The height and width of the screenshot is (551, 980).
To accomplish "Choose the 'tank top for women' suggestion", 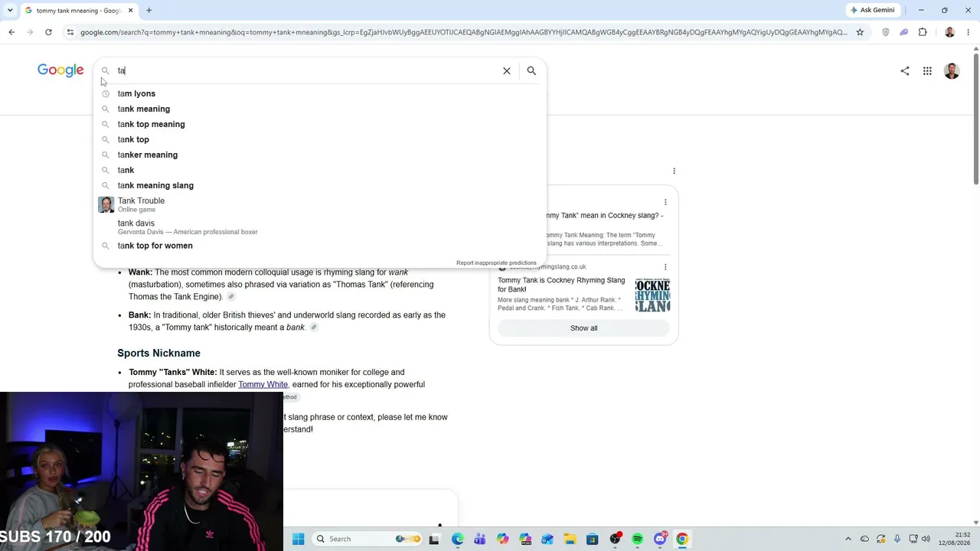I will 320,246.
